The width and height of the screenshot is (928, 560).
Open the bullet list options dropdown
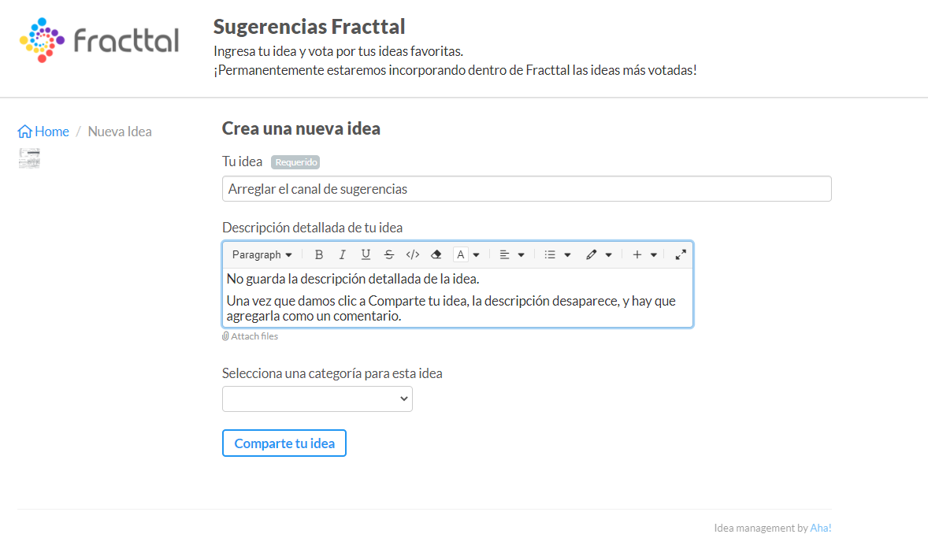tap(557, 254)
